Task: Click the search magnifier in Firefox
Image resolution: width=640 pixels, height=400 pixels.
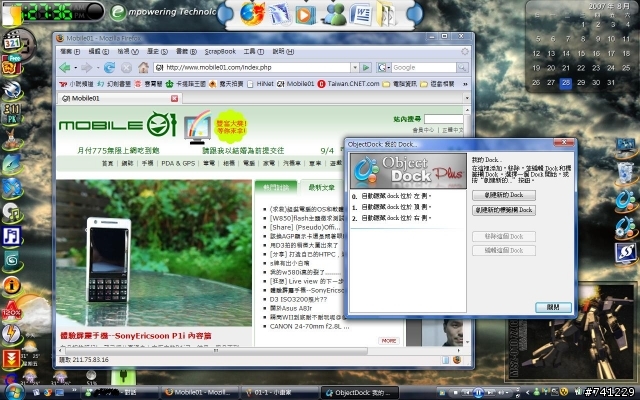Action: [462, 67]
